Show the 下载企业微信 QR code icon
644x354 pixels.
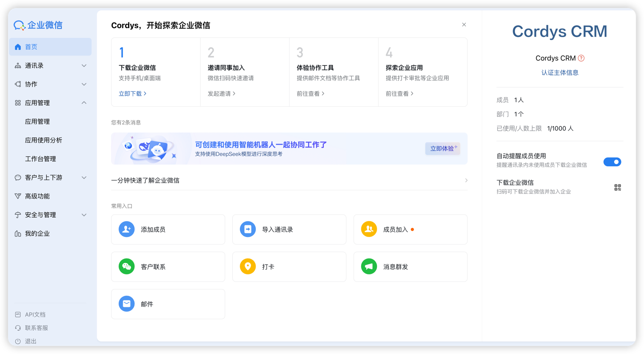click(617, 187)
